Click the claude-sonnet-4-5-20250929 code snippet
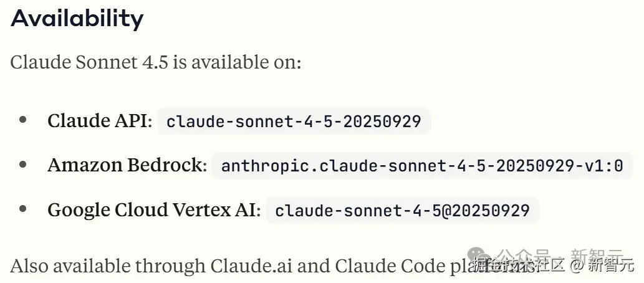 [x=294, y=121]
